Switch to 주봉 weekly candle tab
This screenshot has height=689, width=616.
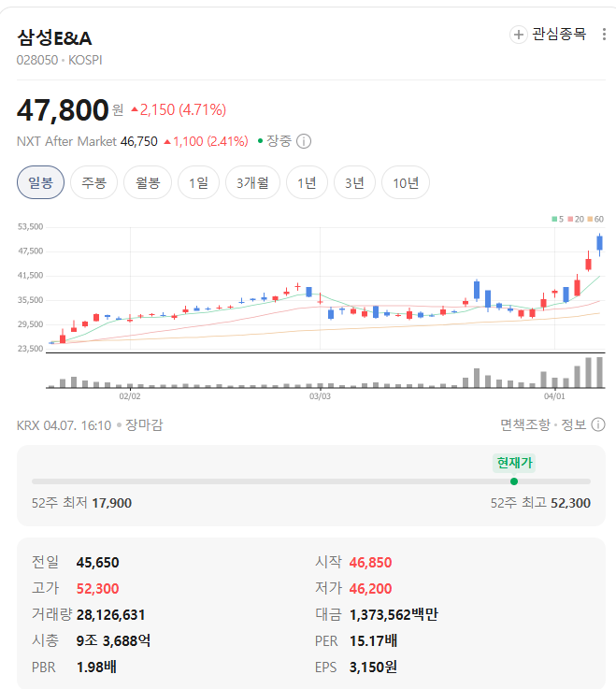click(x=94, y=182)
